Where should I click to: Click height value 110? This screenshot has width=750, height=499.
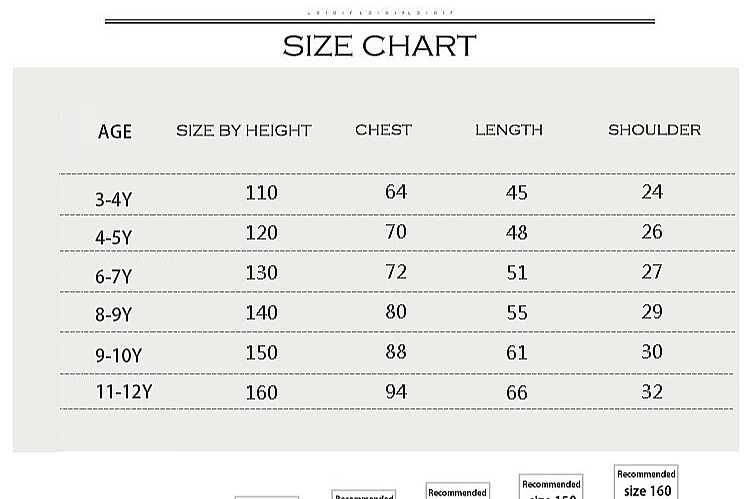point(261,192)
